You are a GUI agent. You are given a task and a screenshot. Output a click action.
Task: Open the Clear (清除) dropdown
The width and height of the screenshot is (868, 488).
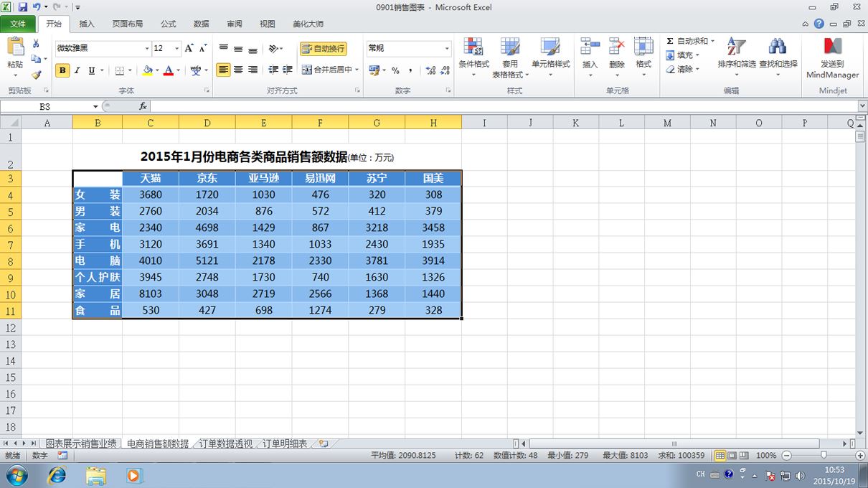[683, 70]
